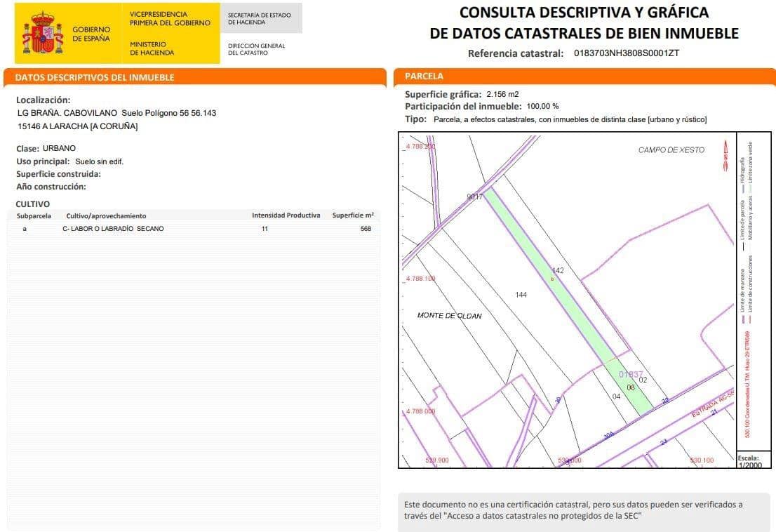Click parcel label 9017 on the map
Image resolution: width=776 pixels, height=532 pixels.
click(x=474, y=195)
